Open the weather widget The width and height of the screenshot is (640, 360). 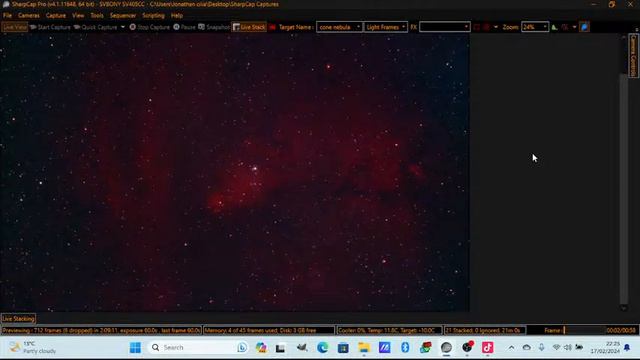(x=33, y=347)
